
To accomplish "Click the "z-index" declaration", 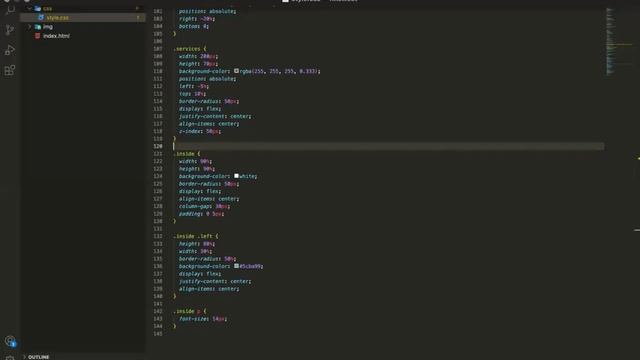I will coord(200,131).
